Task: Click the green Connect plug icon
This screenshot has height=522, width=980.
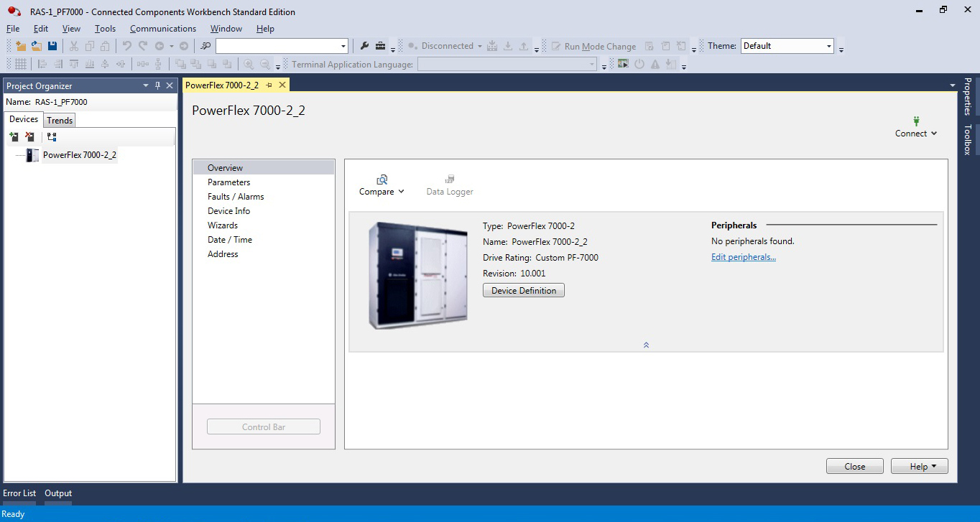Action: point(916,121)
